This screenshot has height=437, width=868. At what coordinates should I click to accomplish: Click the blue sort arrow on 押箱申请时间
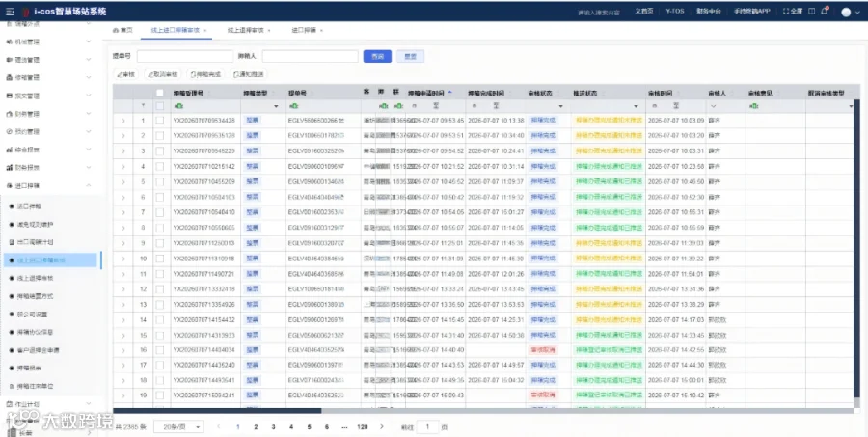(450, 93)
